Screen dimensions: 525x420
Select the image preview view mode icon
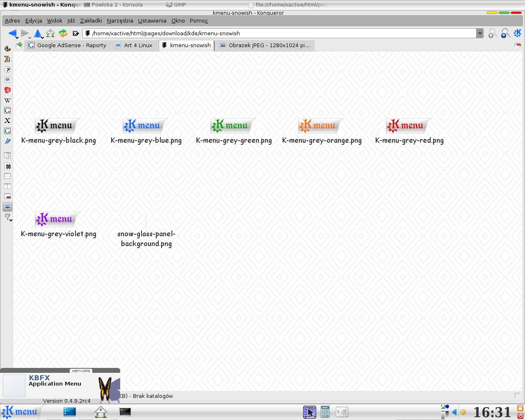point(7,207)
